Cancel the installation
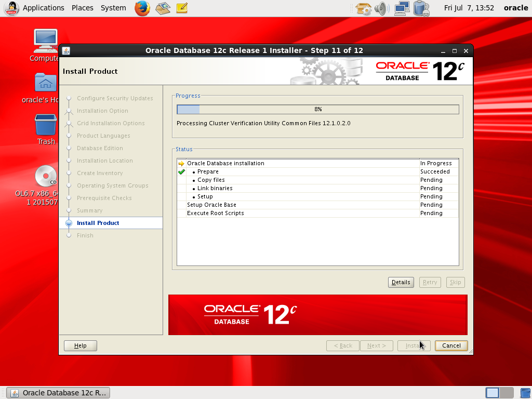The height and width of the screenshot is (399, 532). pyautogui.click(x=451, y=345)
